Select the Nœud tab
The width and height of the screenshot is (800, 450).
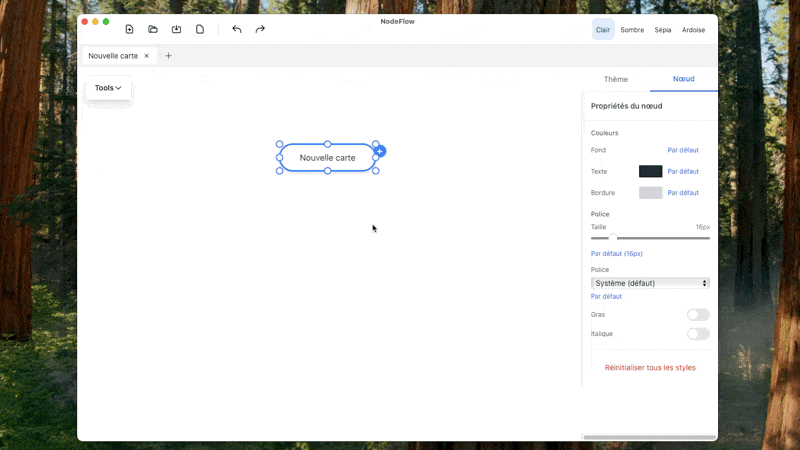click(x=683, y=79)
